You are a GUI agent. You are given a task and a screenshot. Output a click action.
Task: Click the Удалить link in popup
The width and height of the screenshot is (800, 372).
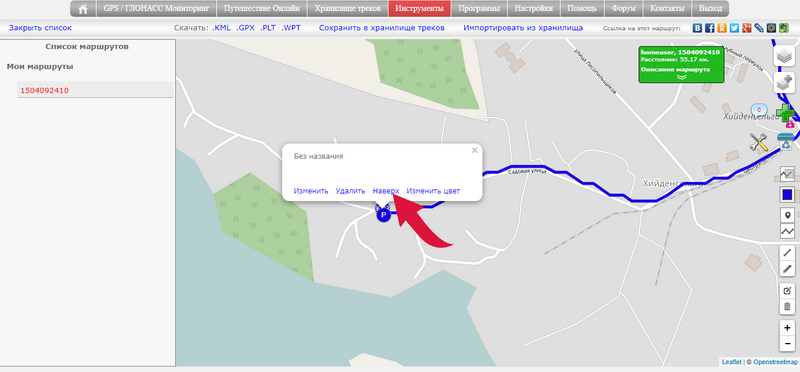[x=351, y=191]
